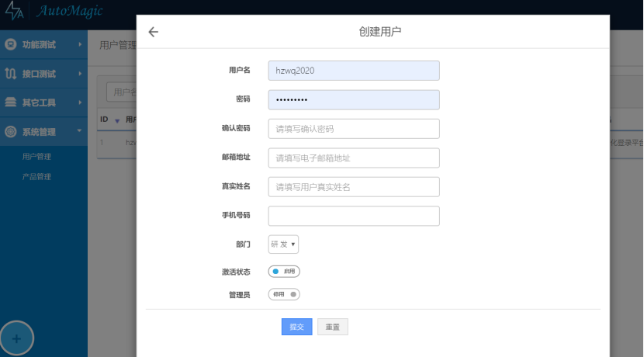Click the 激活状态 label
The width and height of the screenshot is (644, 357).
236,272
